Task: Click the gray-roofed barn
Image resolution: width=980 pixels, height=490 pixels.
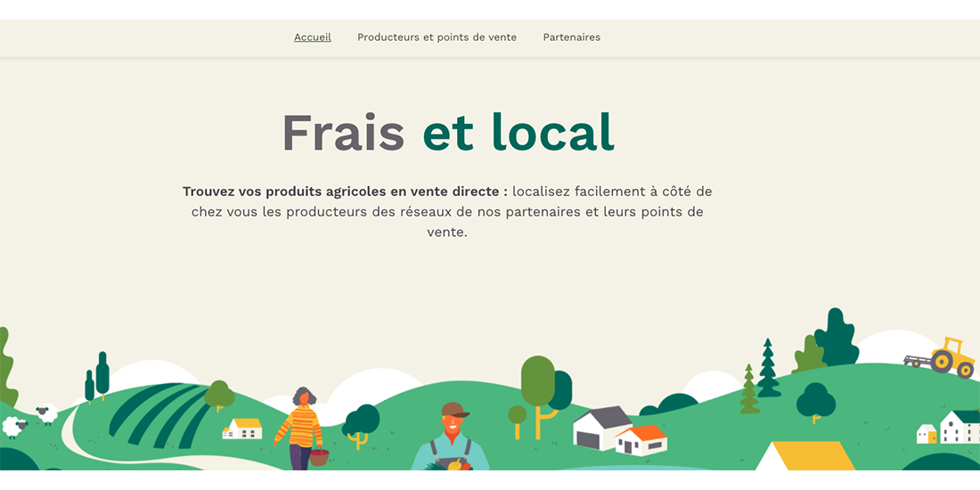Action: pos(601,426)
